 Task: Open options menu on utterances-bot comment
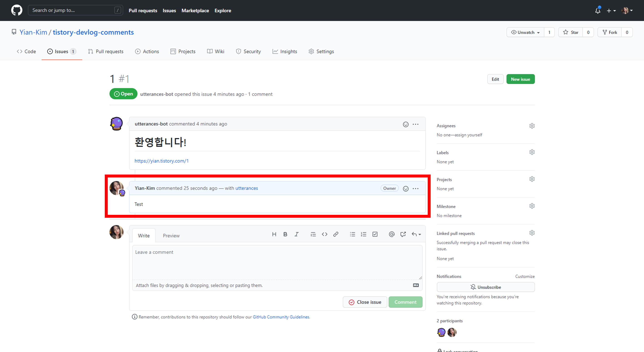(416, 124)
